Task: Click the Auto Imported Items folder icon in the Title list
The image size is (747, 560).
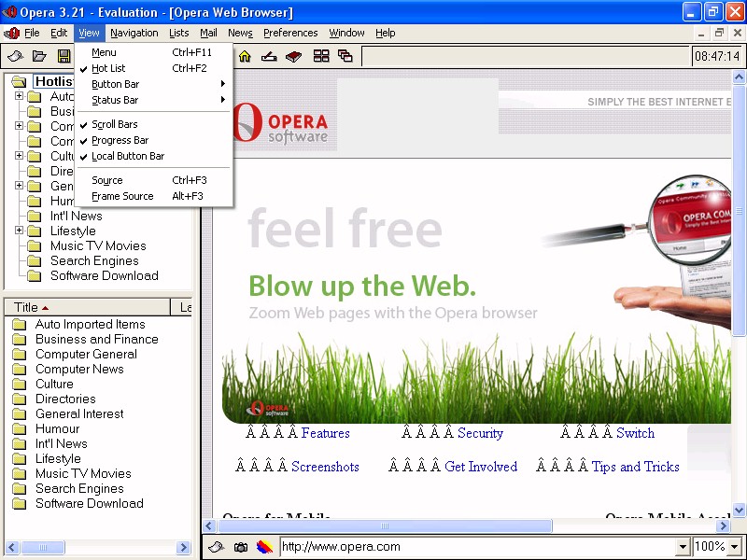Action: (19, 325)
